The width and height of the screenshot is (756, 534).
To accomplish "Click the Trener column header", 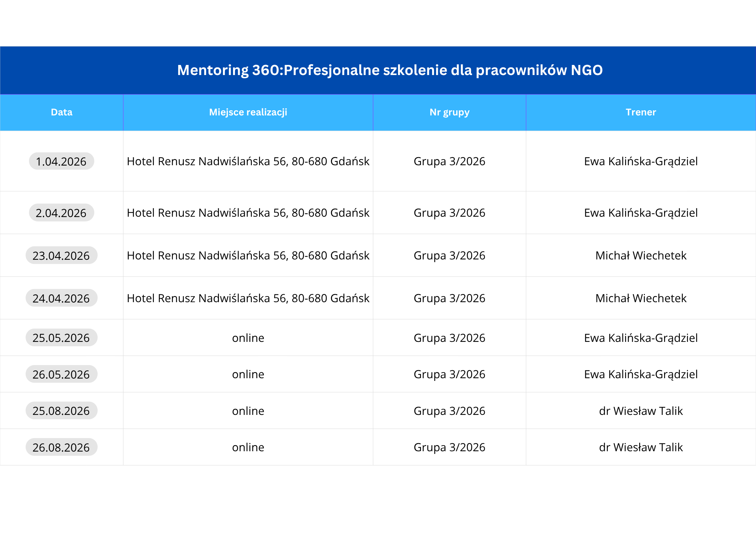I will (x=640, y=112).
